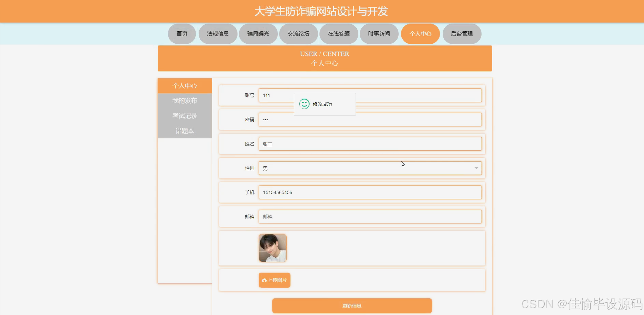Click the 邮箱 field label
Viewport: 644px width, 315px height.
[x=249, y=217]
